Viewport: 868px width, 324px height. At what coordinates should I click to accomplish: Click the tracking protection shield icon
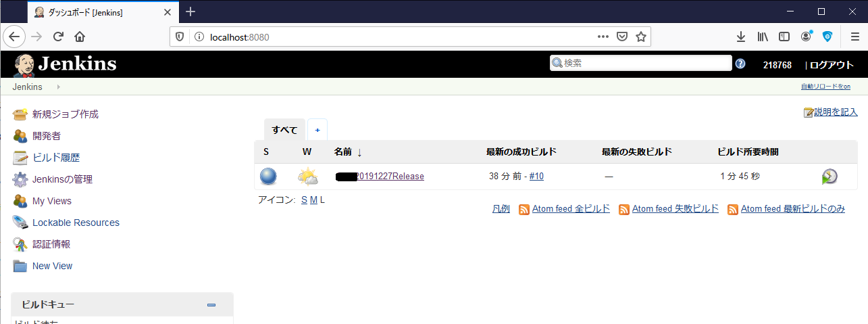(179, 37)
